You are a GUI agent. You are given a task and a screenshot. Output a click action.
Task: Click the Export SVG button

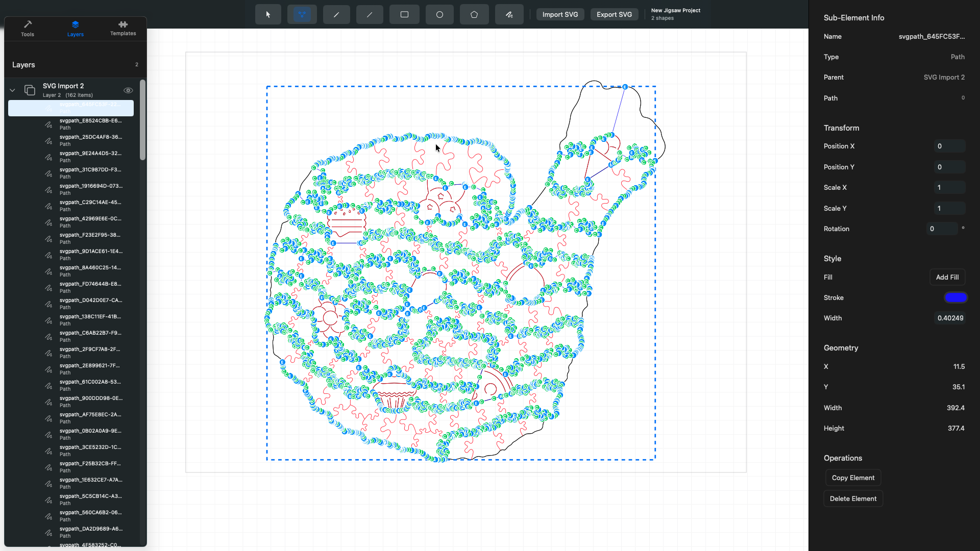(614, 14)
